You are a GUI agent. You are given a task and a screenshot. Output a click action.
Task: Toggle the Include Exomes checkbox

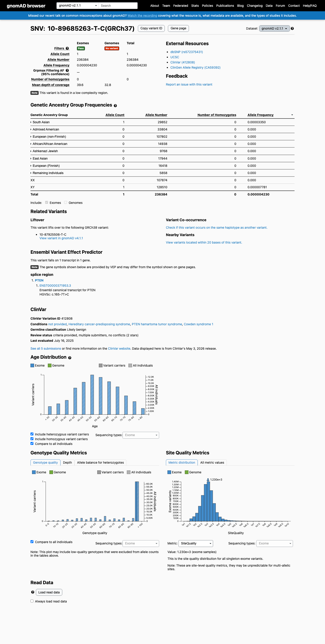(x=46, y=202)
